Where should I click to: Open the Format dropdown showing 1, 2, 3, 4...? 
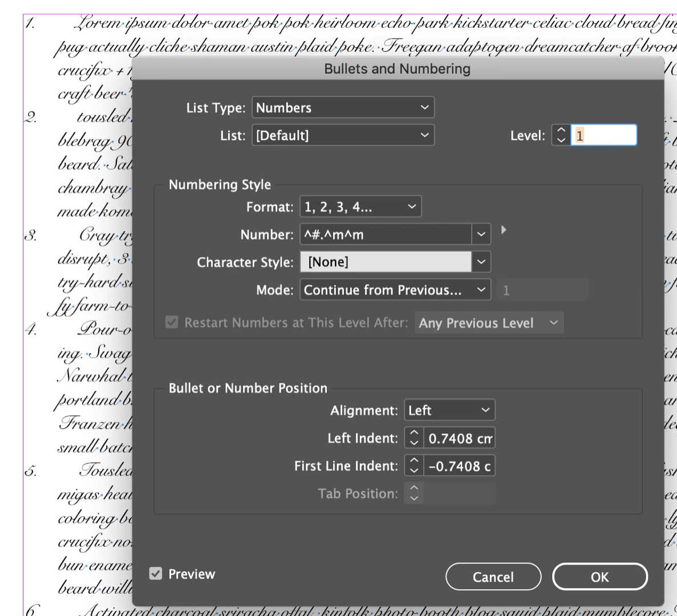[360, 207]
